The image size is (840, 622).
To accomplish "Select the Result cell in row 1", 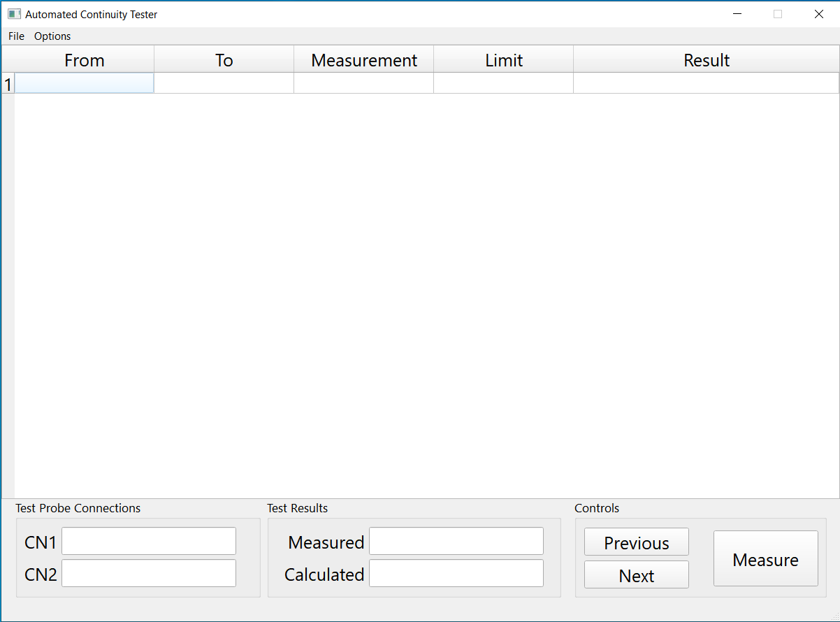I will pyautogui.click(x=706, y=83).
